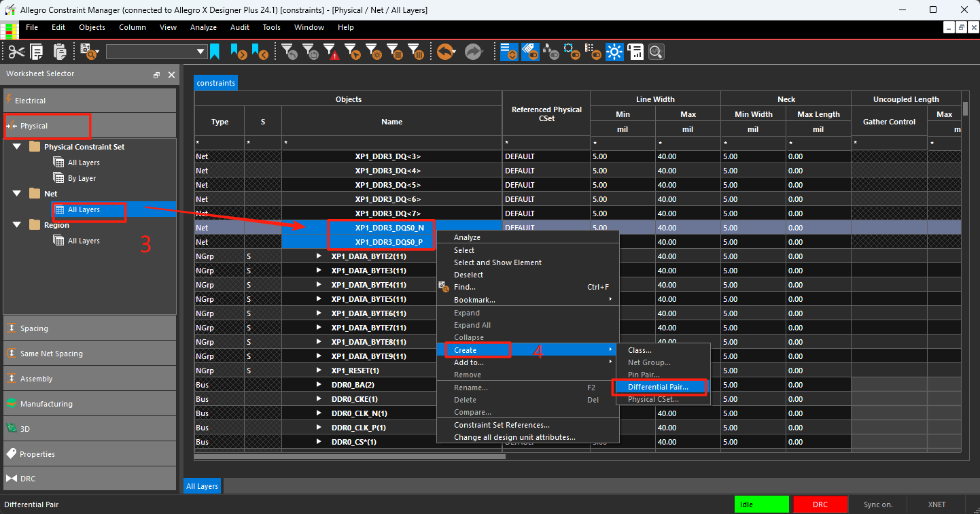
Task: Click the bookmark toggle icon
Action: (215, 52)
